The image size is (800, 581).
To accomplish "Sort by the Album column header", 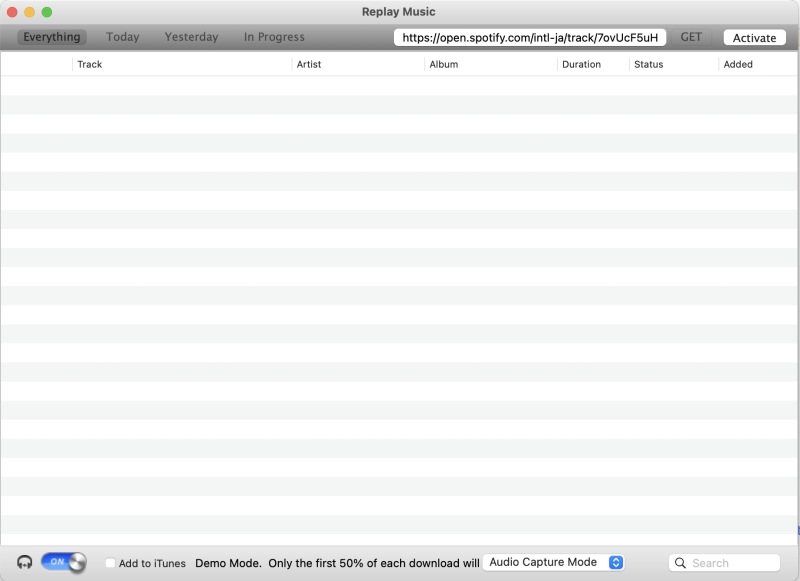I will coord(490,64).
